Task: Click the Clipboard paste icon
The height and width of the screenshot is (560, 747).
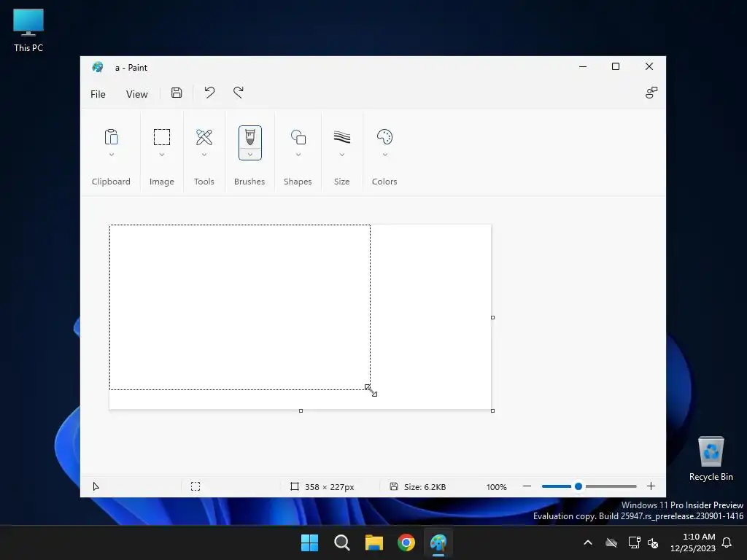Action: (111, 137)
